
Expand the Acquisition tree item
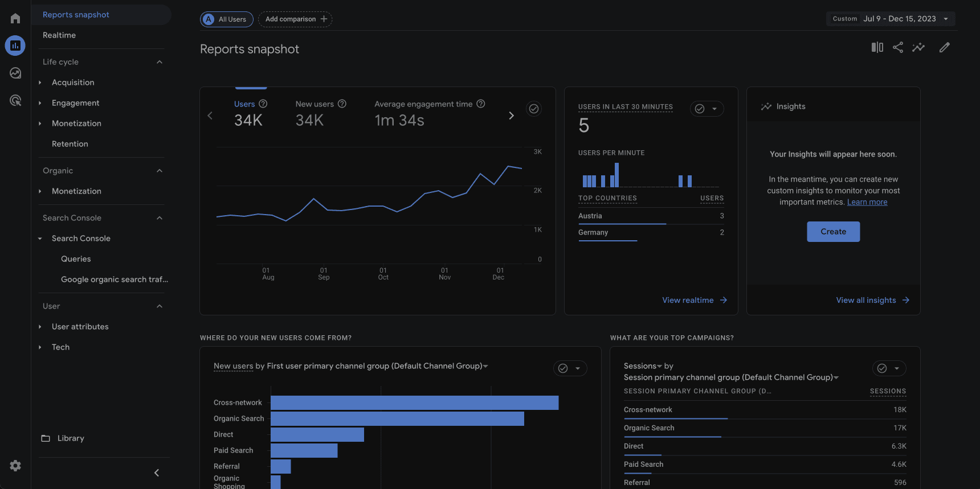coord(40,83)
